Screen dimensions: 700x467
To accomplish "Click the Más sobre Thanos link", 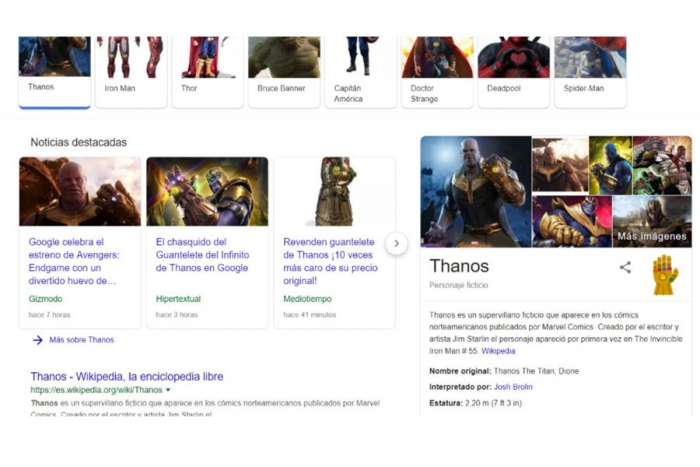I will pyautogui.click(x=82, y=340).
